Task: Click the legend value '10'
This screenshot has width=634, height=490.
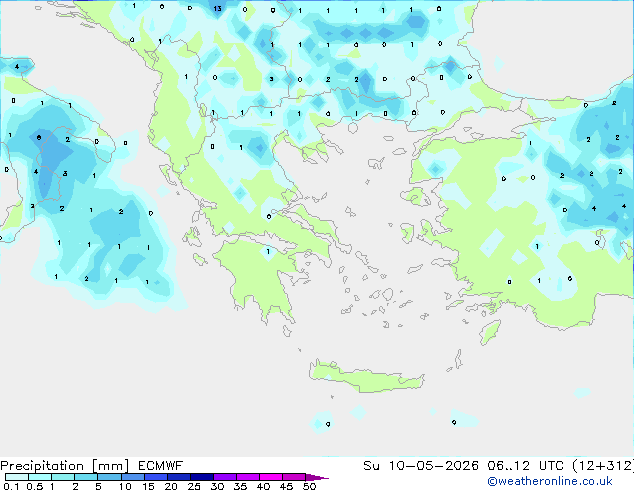Action: pyautogui.click(x=125, y=486)
